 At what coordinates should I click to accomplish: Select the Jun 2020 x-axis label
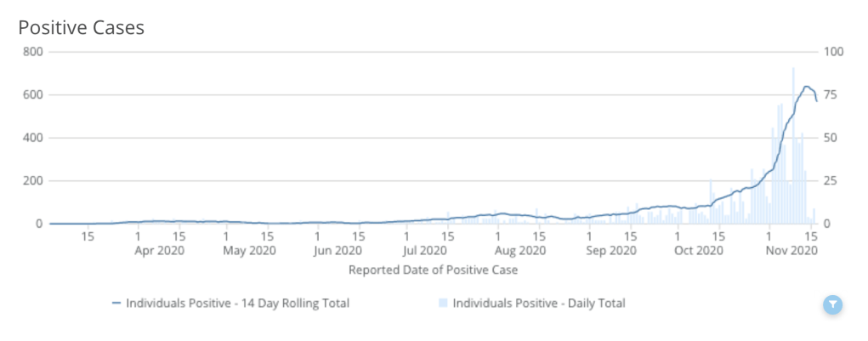pos(338,251)
